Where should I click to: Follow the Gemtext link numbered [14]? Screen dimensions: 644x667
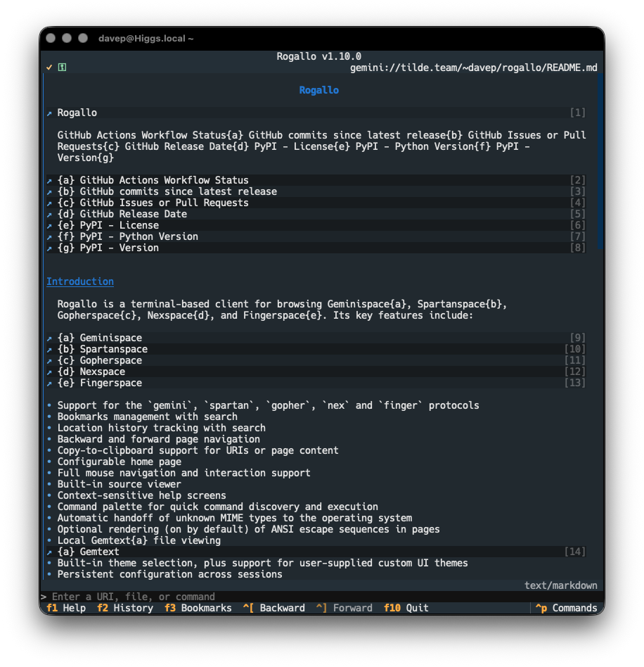(316, 552)
